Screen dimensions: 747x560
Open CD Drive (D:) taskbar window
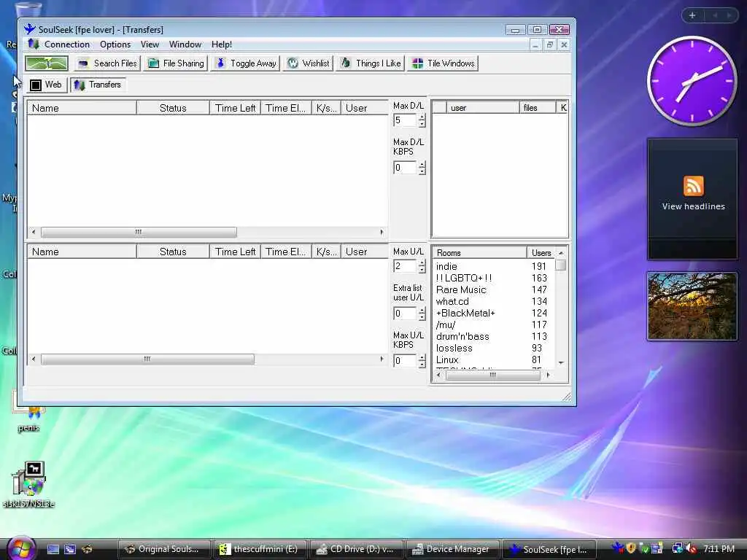point(356,549)
